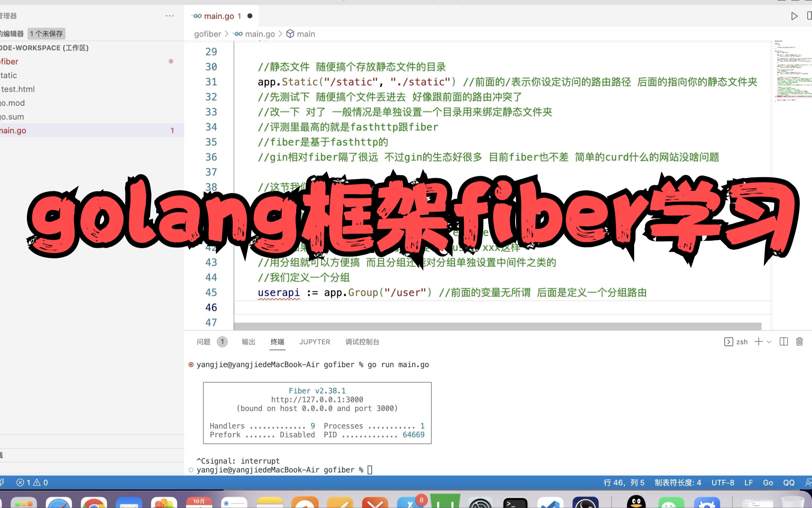Screen dimensions: 812x508
Task: Open the explorer more actions ellipsis icon
Action: pos(170,16)
